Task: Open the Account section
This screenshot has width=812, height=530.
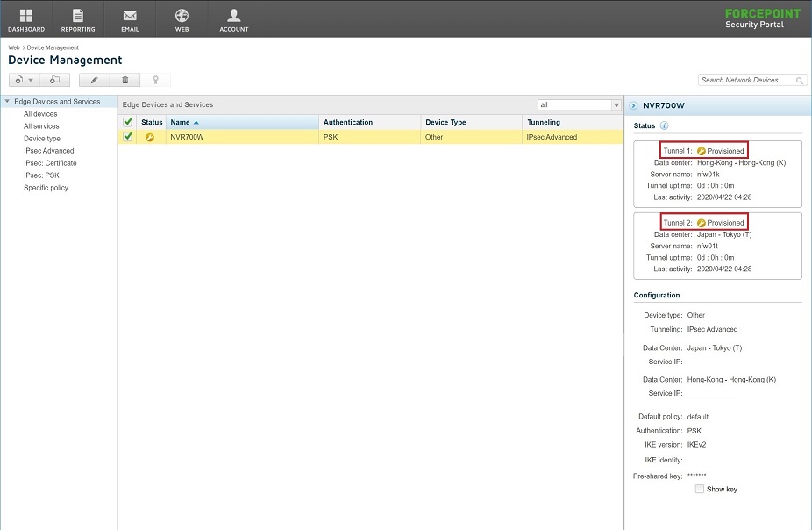Action: 233,19
